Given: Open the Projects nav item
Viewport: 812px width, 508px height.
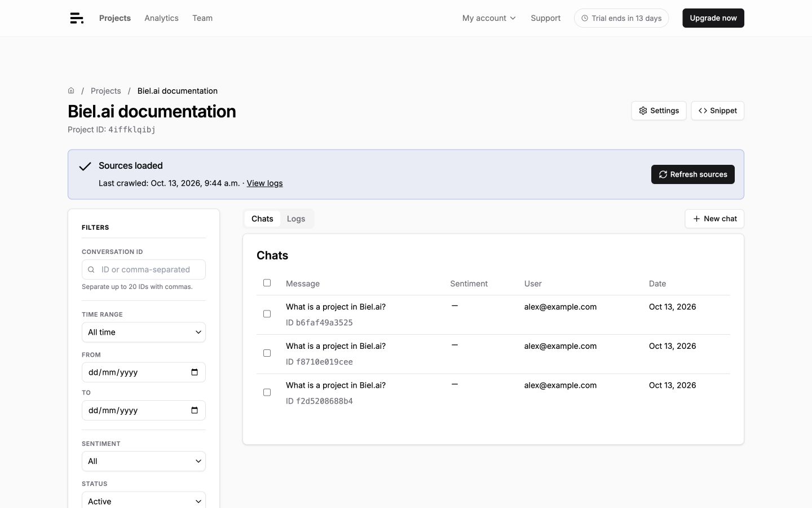Looking at the screenshot, I should tap(115, 18).
